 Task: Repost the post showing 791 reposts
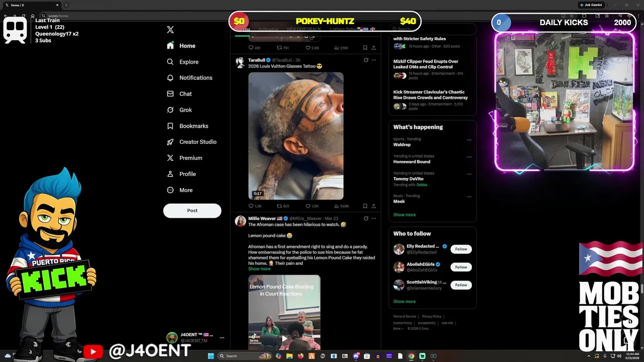(x=283, y=48)
